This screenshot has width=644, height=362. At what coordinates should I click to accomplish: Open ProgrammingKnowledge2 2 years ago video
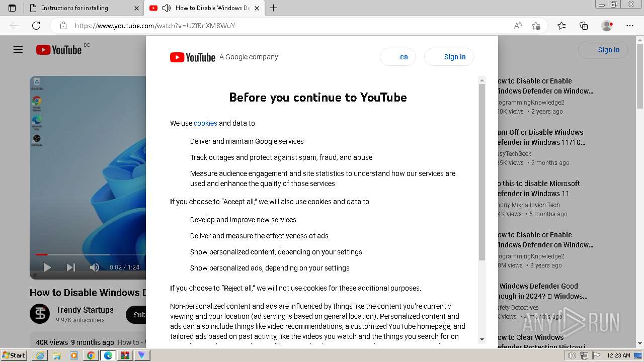(x=545, y=86)
